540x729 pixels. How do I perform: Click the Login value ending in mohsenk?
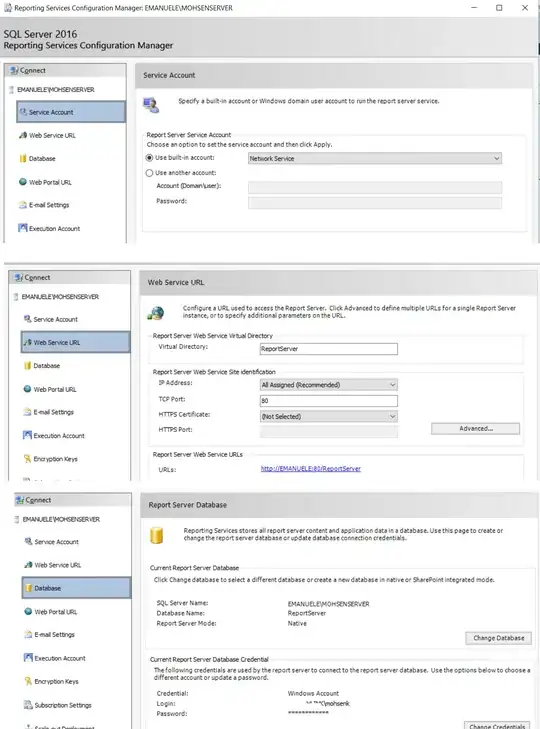coord(327,703)
